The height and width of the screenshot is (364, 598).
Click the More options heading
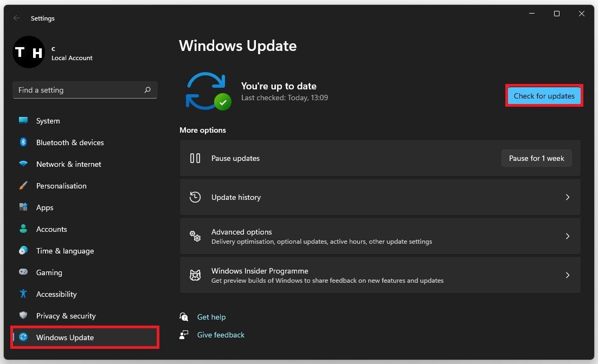coord(203,130)
